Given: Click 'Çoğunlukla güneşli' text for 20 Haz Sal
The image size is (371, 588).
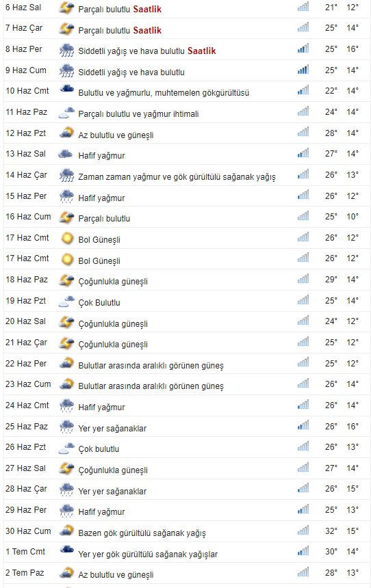Looking at the screenshot, I should click(x=113, y=323).
